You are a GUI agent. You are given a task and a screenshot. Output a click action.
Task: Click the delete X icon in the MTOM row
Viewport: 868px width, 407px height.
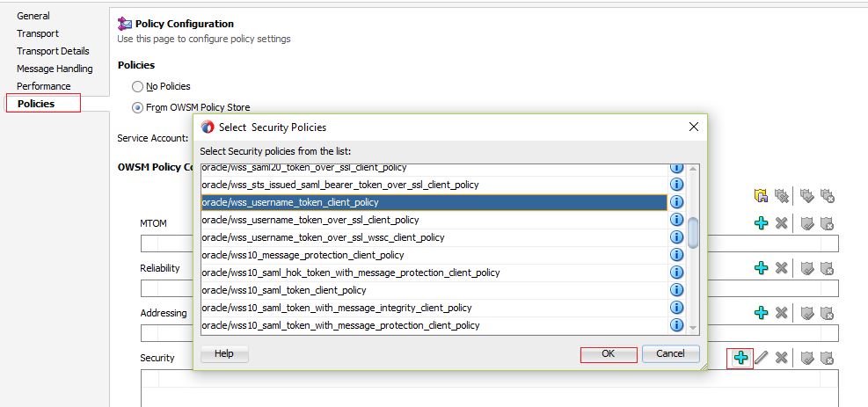[x=781, y=223]
